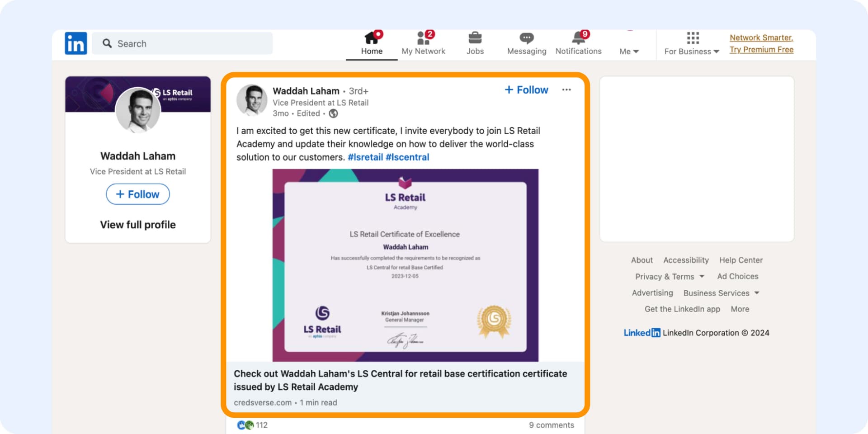The image size is (868, 434).
Task: Click the reaction icons showing 112 likes
Action: pyautogui.click(x=252, y=425)
